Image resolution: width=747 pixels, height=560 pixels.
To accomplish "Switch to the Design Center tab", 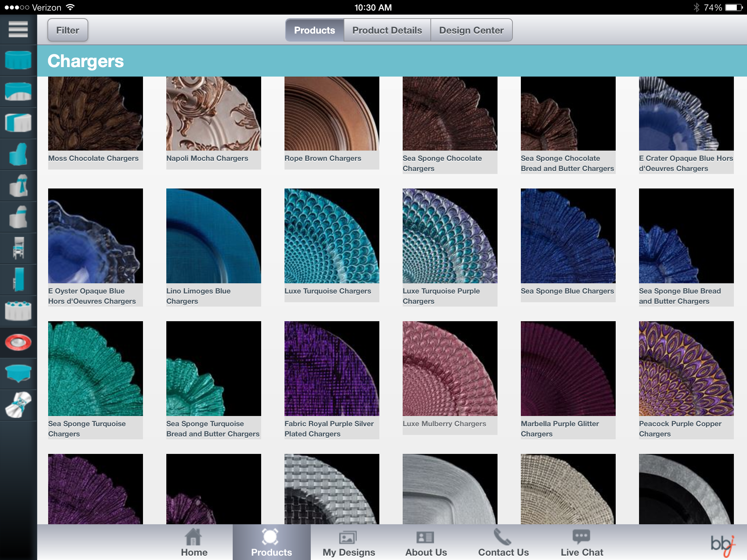I will tap(471, 30).
